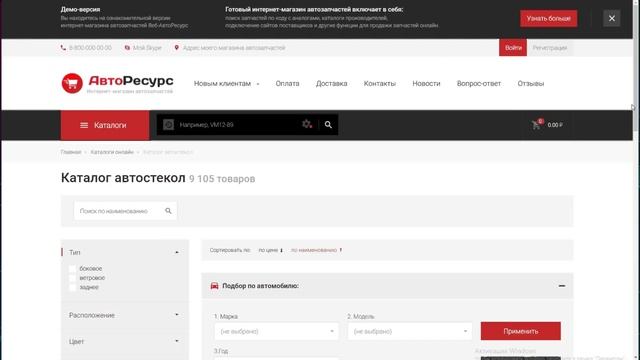Expand the arrow next to 'Новым клиентам'
The width and height of the screenshot is (640, 360).
[258, 84]
